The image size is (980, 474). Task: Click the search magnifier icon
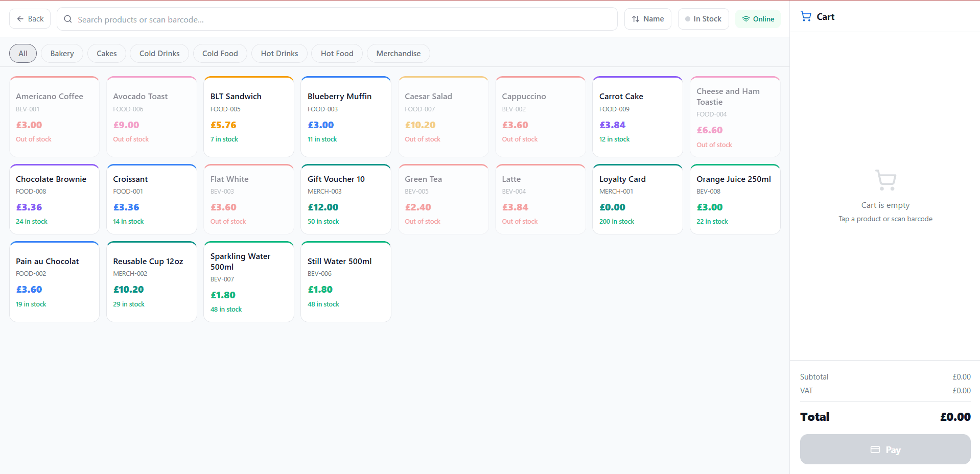[x=68, y=19]
